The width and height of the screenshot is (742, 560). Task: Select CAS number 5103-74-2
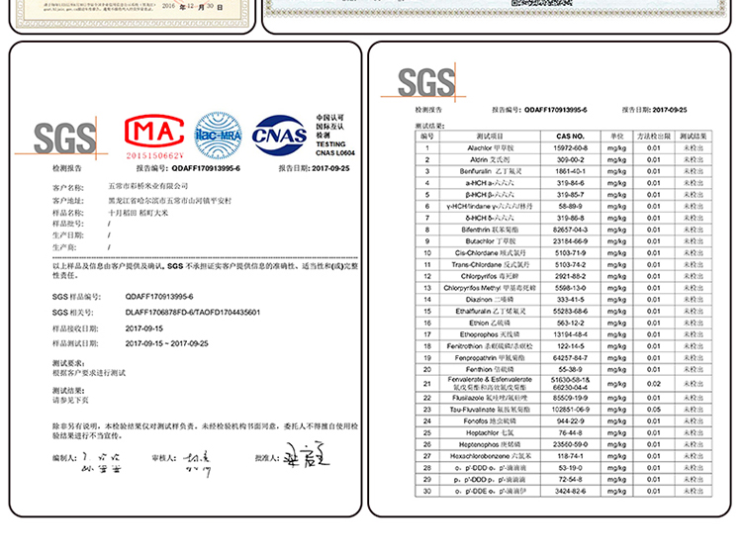(x=570, y=264)
